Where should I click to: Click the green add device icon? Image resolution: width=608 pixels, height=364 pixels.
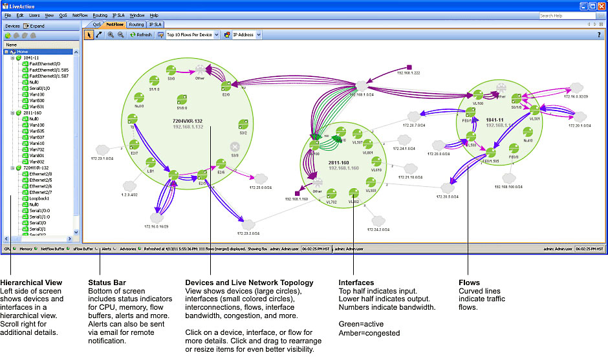8,36
